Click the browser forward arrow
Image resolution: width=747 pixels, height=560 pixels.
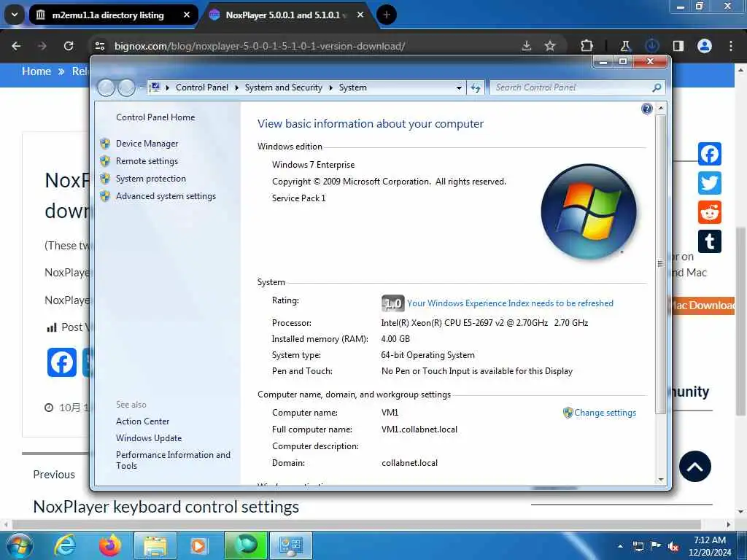tap(42, 46)
